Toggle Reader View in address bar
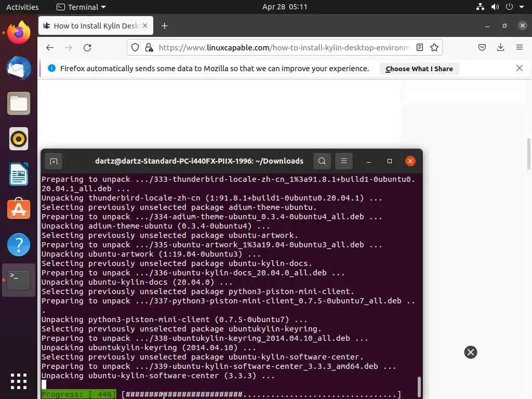The image size is (532, 399). tap(420, 47)
